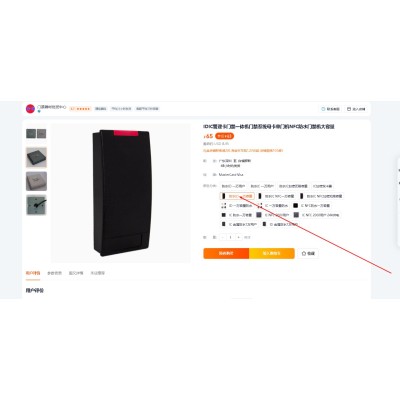The height and width of the screenshot is (400, 400).
Task: Switch to the third tab below product image
Action: coord(76,273)
